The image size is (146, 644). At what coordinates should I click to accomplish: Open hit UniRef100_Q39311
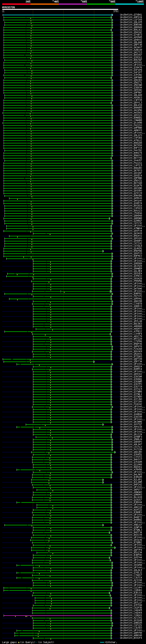click(131, 58)
